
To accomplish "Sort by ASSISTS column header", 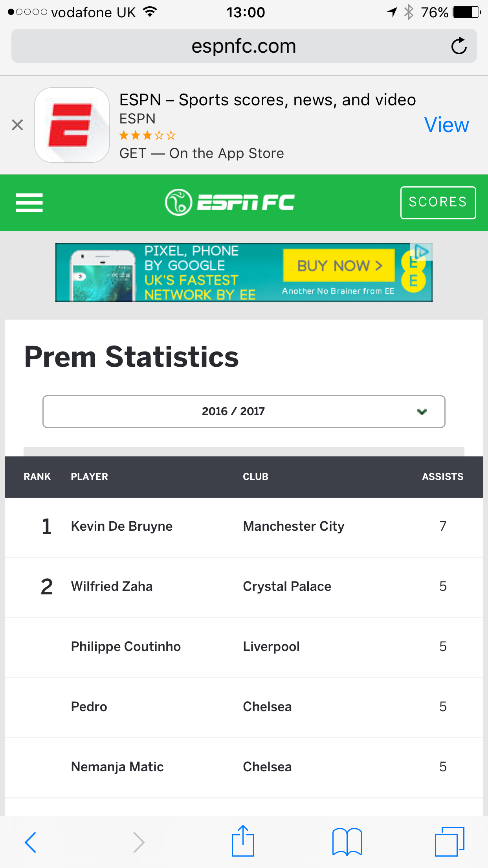I will click(x=442, y=476).
